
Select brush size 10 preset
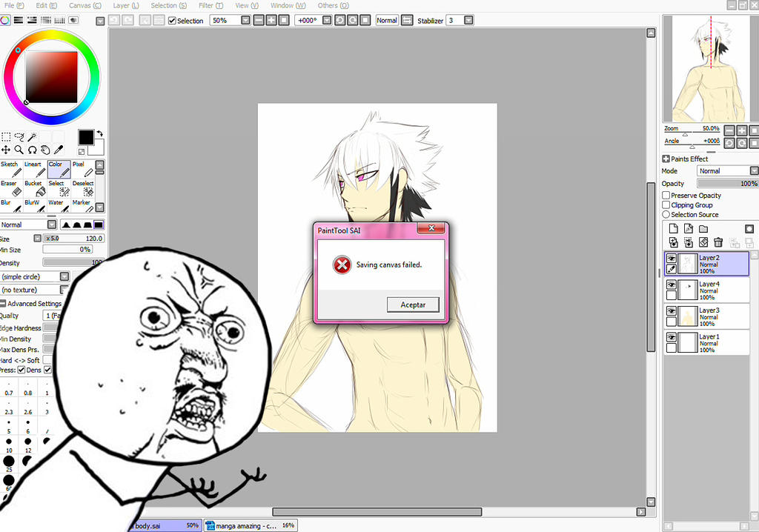[9, 444]
